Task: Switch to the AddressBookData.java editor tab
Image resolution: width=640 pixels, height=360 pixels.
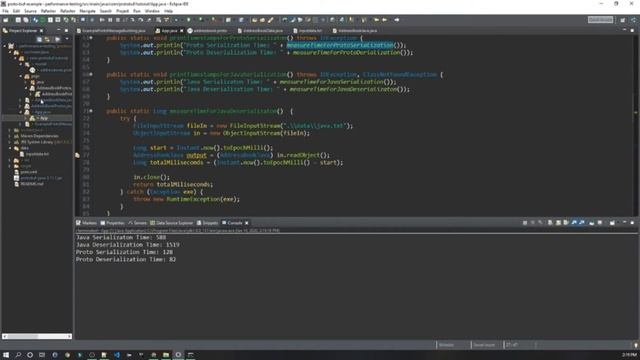Action: pos(261,31)
